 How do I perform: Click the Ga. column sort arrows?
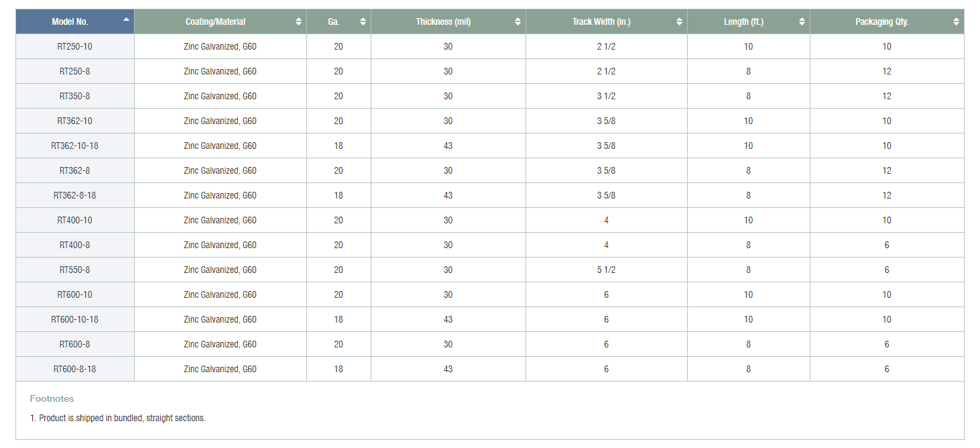click(x=363, y=21)
